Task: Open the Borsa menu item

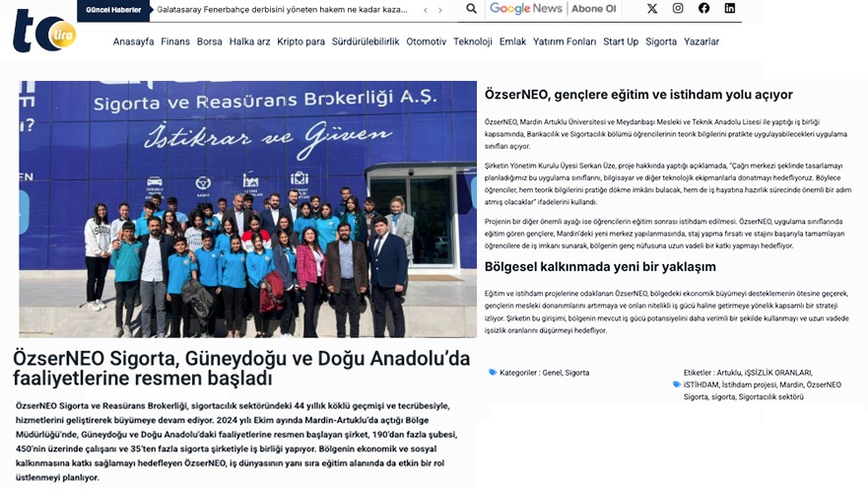Action: click(209, 41)
